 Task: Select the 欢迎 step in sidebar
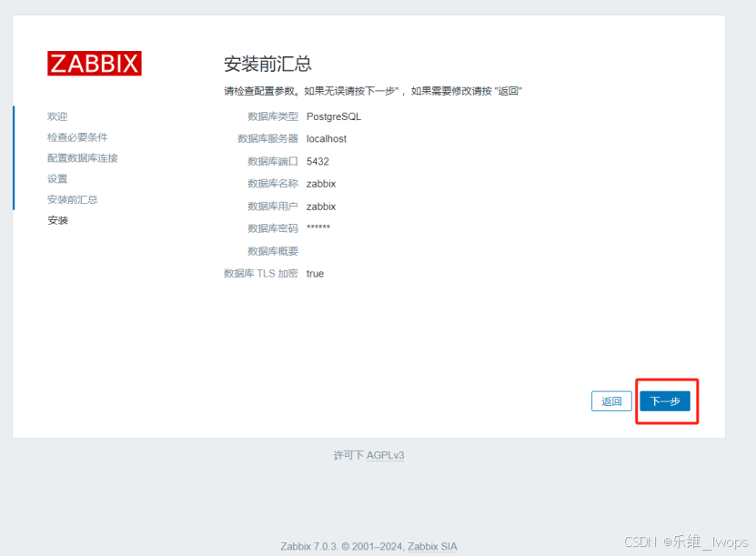[x=57, y=116]
